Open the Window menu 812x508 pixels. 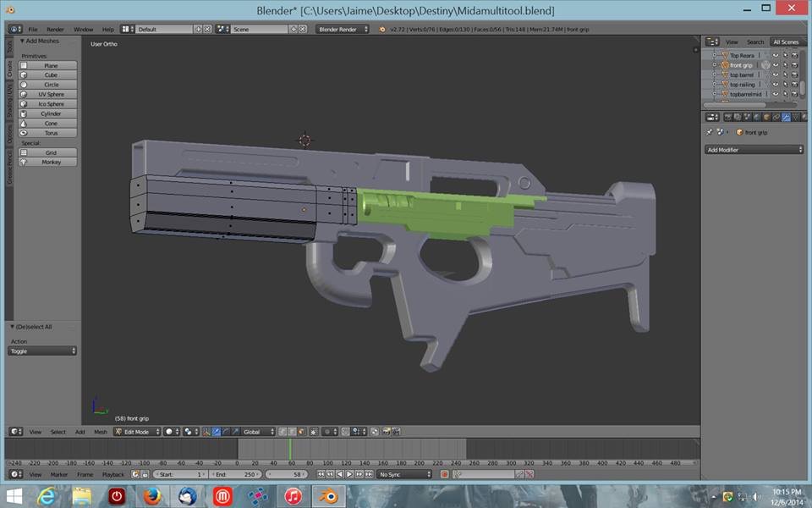point(84,30)
